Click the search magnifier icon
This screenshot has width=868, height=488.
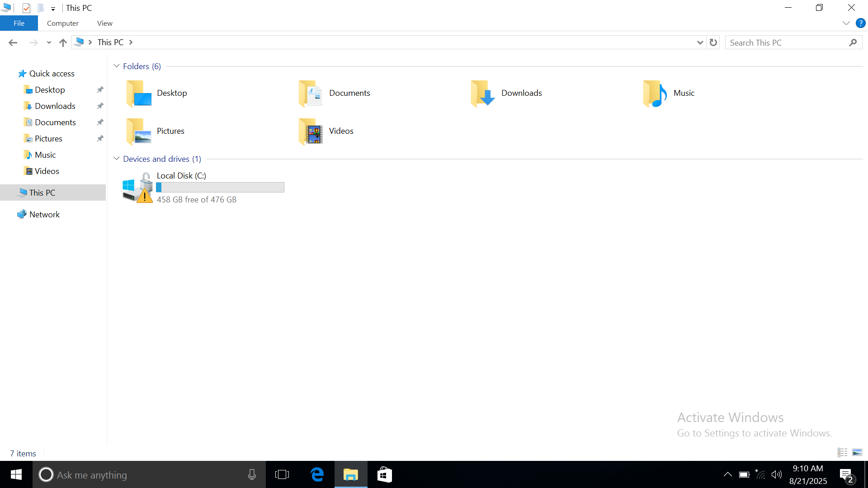[x=853, y=42]
